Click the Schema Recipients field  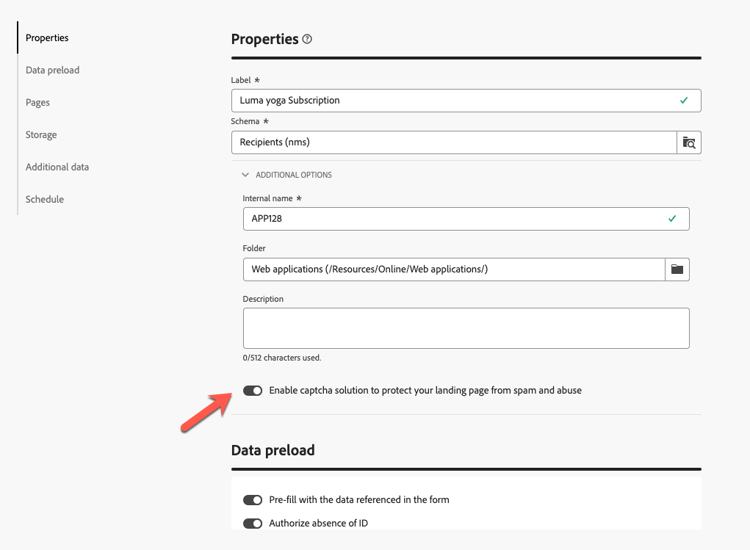point(450,143)
